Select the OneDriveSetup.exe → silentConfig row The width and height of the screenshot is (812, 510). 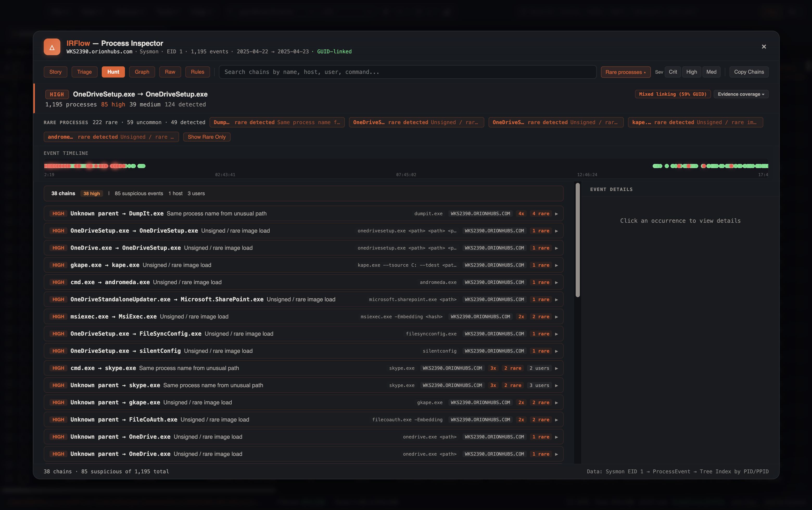[x=303, y=351]
